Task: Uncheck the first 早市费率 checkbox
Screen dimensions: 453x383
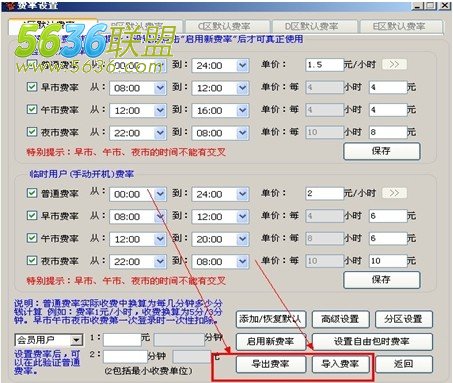Action: (32, 87)
